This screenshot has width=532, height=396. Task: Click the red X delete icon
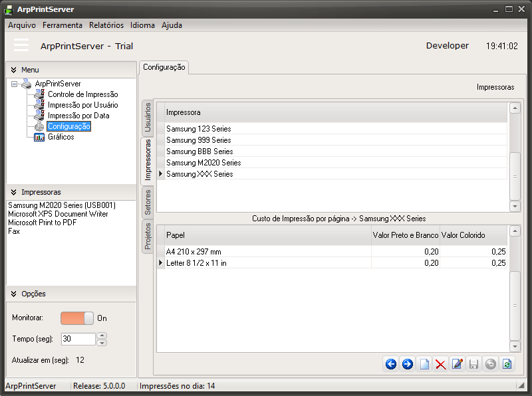point(440,364)
